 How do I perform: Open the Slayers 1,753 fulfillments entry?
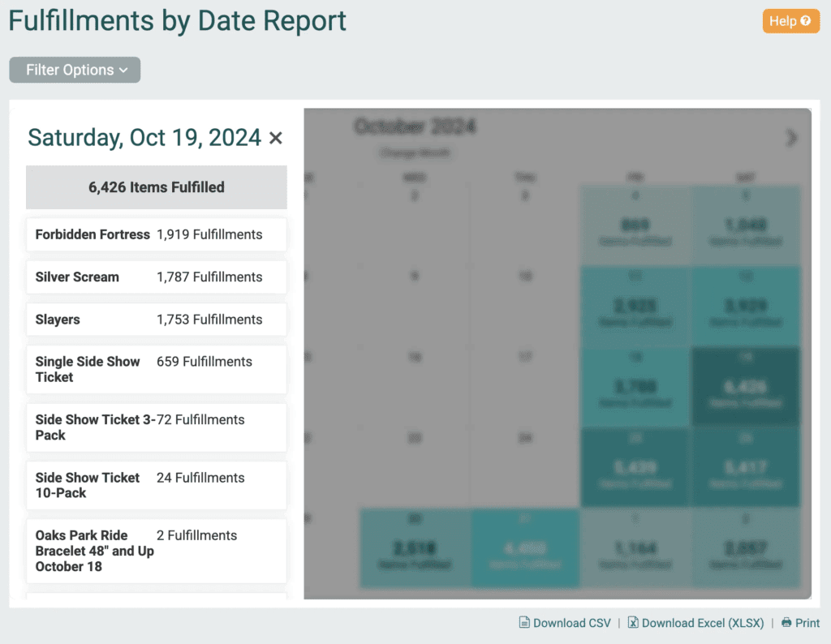click(156, 320)
